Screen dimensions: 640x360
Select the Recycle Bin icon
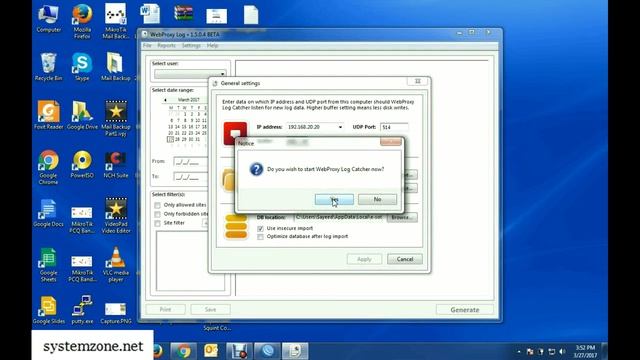48,67
